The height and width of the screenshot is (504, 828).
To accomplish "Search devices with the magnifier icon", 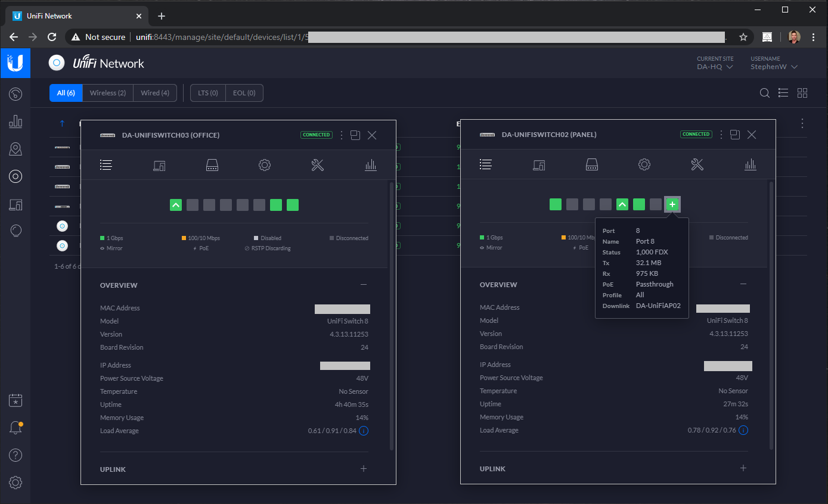I will tap(765, 93).
